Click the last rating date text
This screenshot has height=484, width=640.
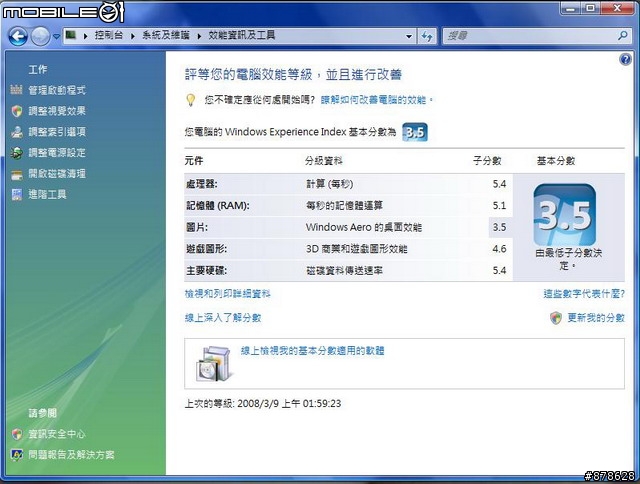click(x=263, y=404)
